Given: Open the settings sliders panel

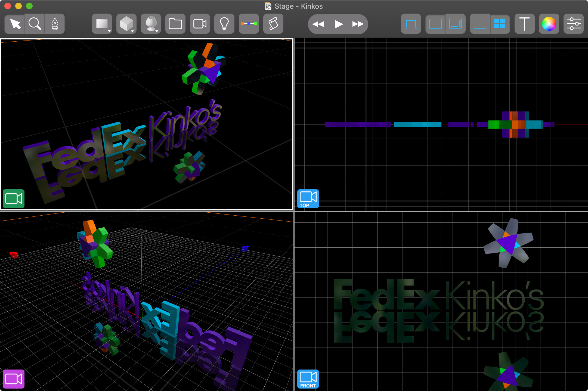Looking at the screenshot, I should coord(574,24).
